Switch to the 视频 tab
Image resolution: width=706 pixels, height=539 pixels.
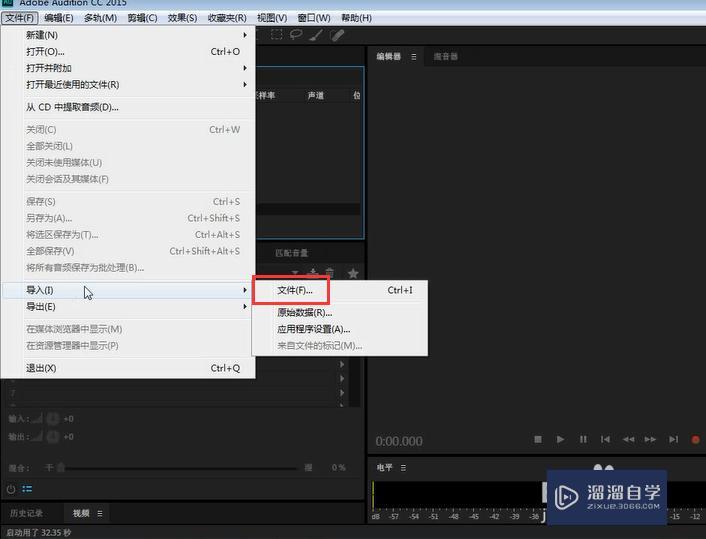click(x=81, y=513)
